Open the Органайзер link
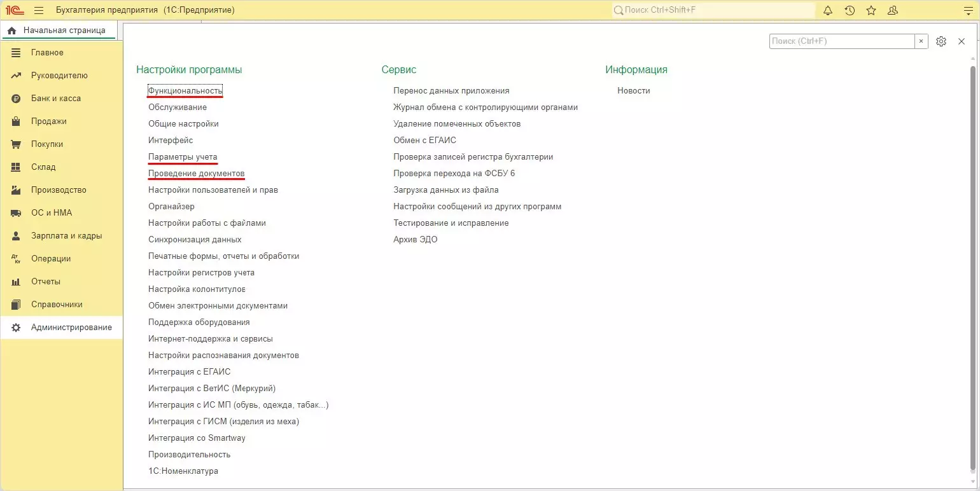 (x=171, y=207)
